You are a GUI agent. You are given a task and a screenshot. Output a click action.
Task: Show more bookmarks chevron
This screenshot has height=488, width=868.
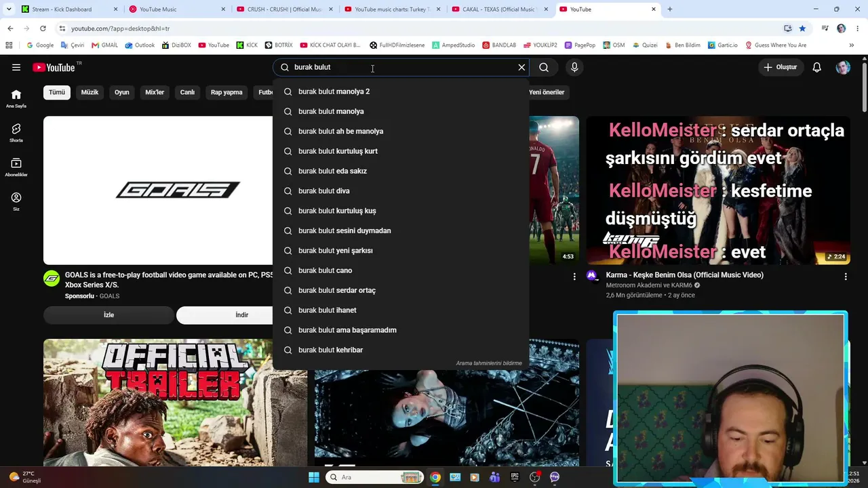pos(852,45)
